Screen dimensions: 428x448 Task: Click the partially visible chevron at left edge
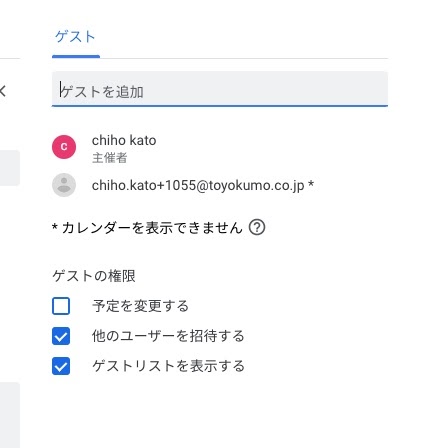point(3,91)
